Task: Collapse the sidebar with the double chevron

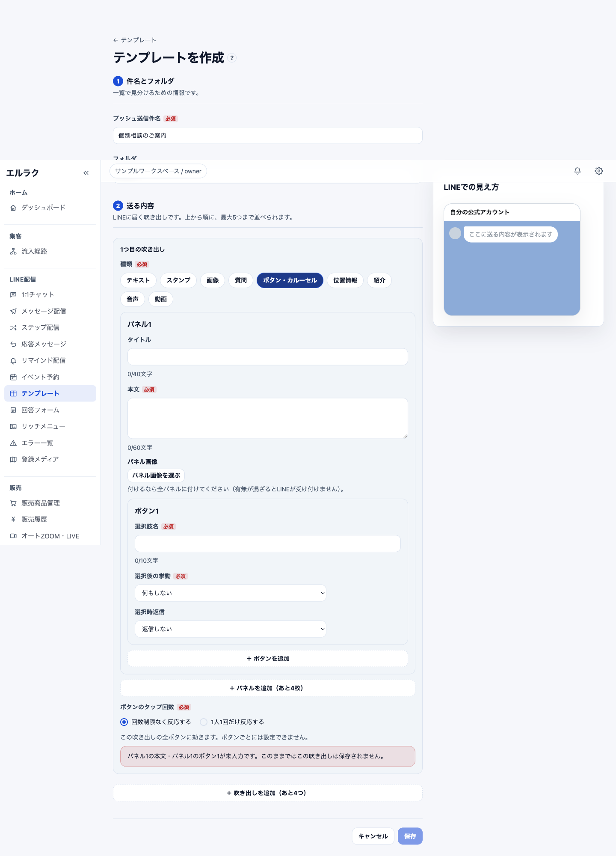Action: point(86,173)
